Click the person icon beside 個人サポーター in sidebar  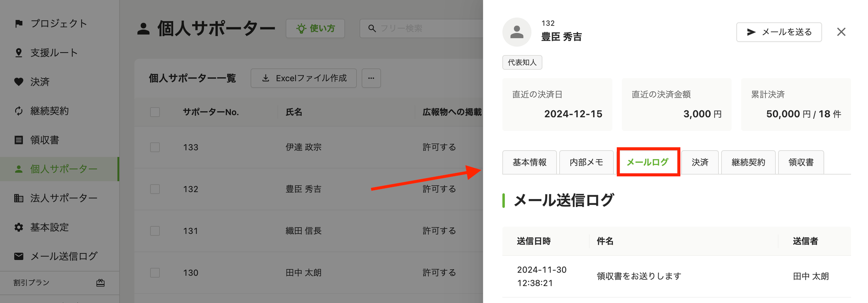(x=19, y=169)
